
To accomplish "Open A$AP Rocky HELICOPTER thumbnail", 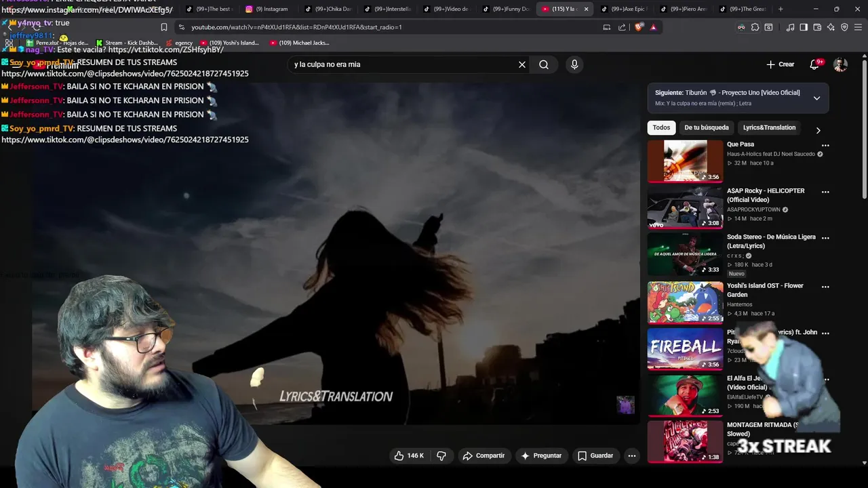I will point(685,208).
